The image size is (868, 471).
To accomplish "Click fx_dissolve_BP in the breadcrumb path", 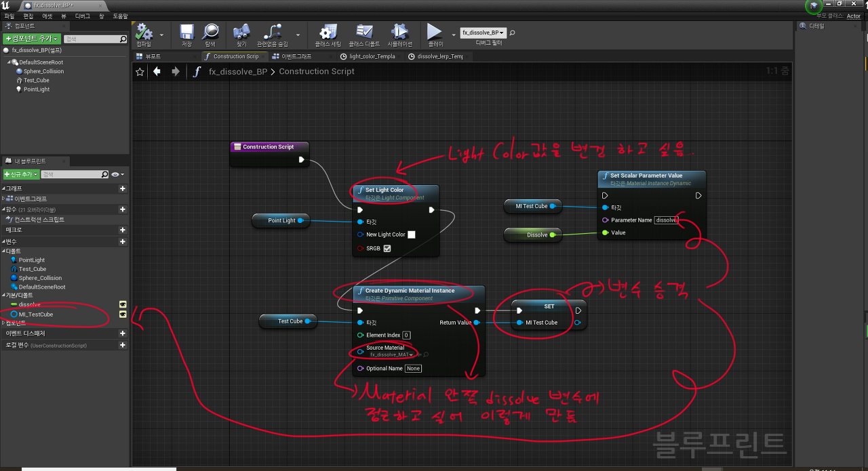I will point(237,71).
